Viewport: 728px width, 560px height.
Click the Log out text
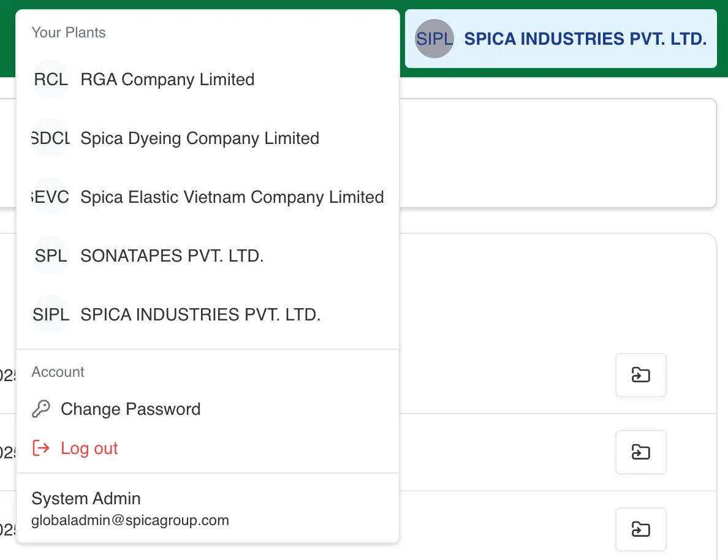click(x=89, y=448)
